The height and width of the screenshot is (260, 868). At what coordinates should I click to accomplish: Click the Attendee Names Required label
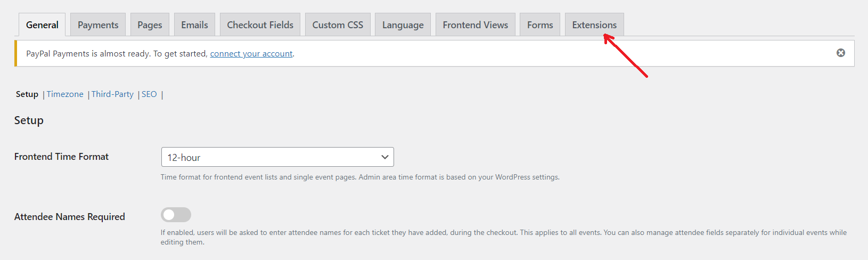point(70,217)
